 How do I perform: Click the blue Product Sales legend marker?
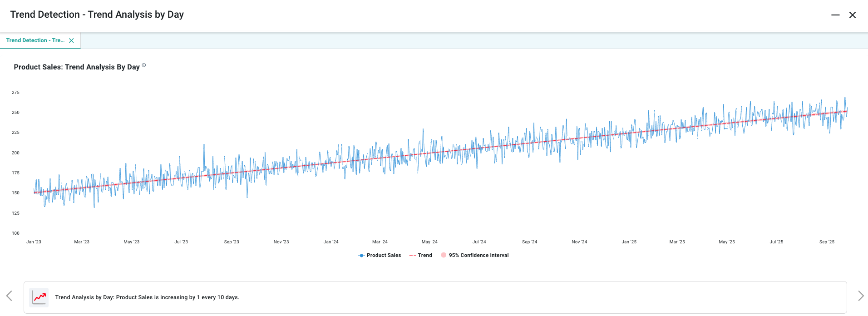coord(361,255)
